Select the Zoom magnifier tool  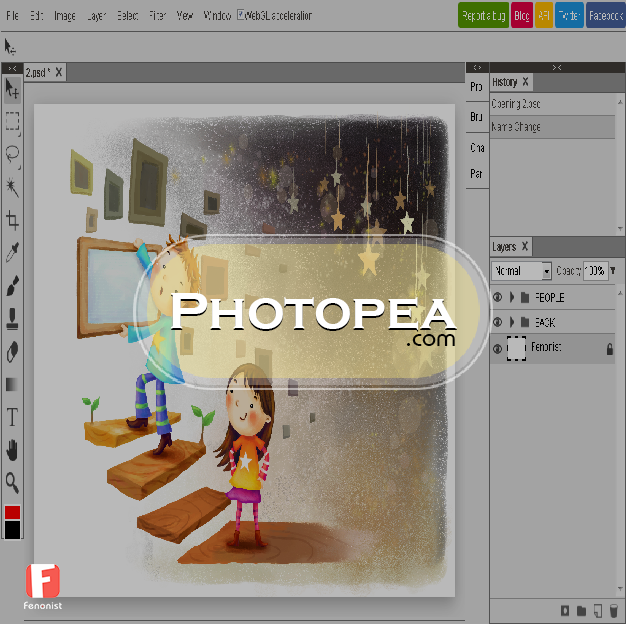coord(12,483)
